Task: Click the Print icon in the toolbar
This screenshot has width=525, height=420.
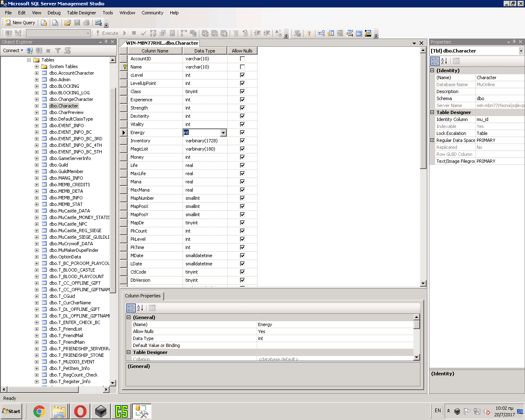Action: pyautogui.click(x=86, y=23)
